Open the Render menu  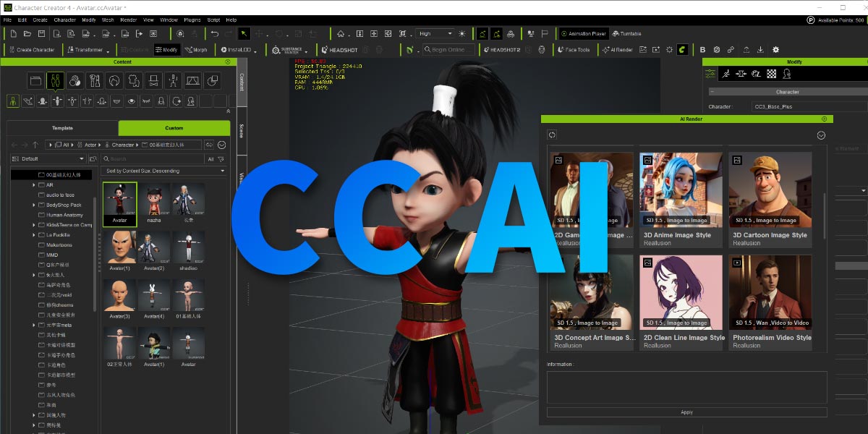pyautogui.click(x=129, y=20)
